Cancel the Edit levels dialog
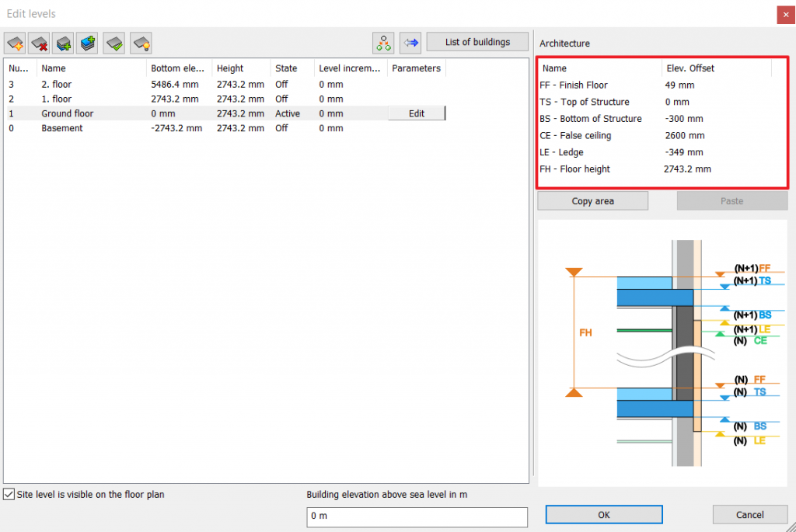The width and height of the screenshot is (796, 532). [749, 514]
